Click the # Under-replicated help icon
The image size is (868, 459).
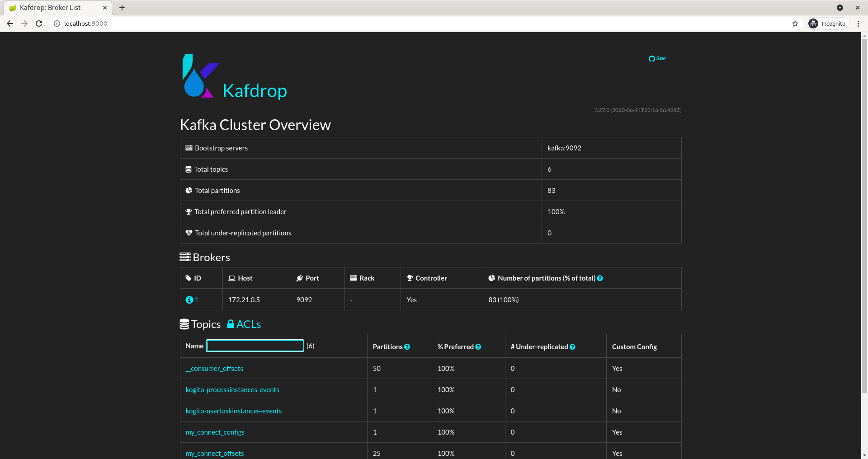tap(572, 347)
